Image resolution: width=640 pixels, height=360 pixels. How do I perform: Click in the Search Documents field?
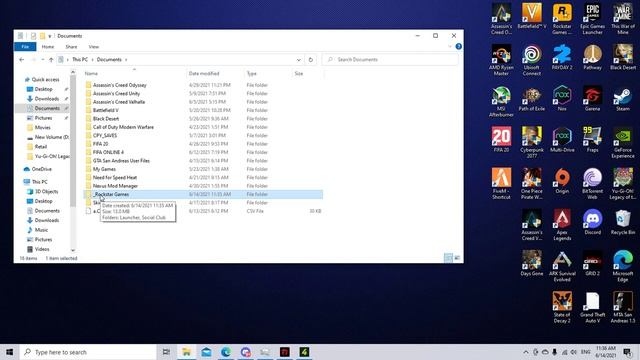390,60
